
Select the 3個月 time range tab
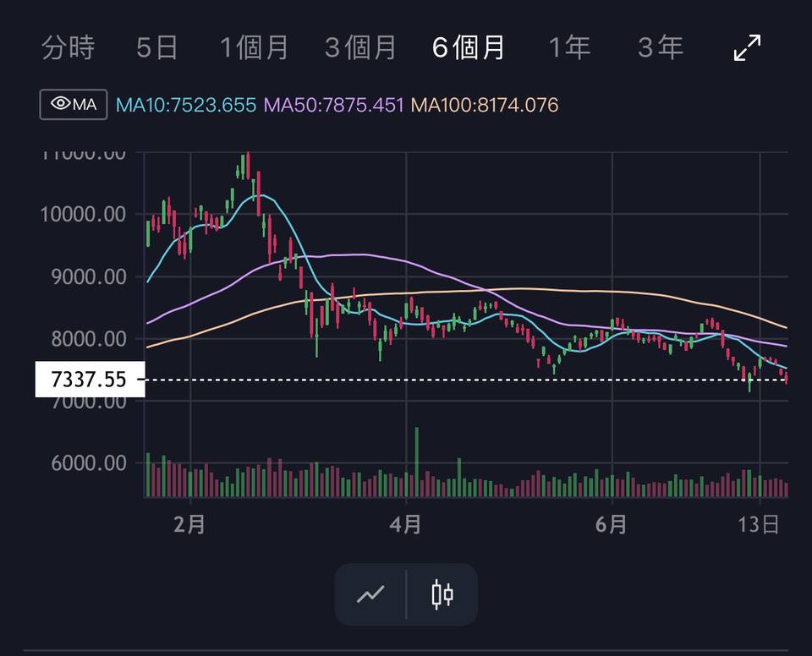(x=360, y=47)
